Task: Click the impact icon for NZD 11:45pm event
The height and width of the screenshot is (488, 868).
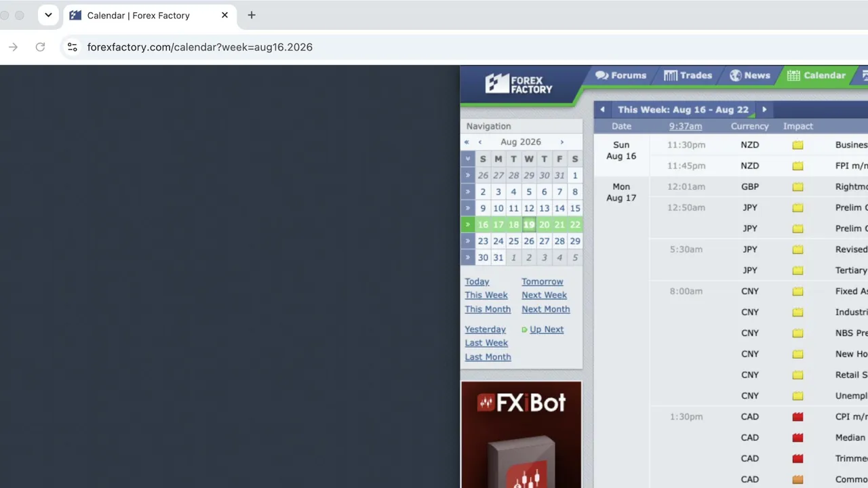Action: [797, 166]
